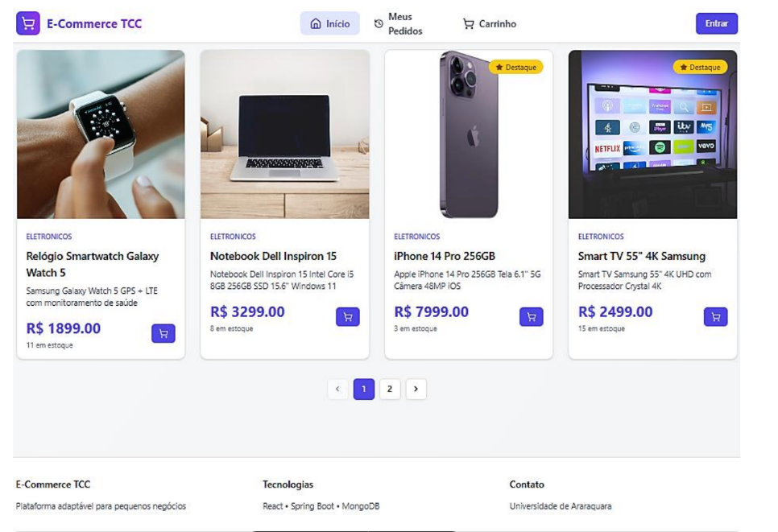778x532 pixels.
Task: Add Smart TV Samsung to cart
Action: click(x=715, y=317)
